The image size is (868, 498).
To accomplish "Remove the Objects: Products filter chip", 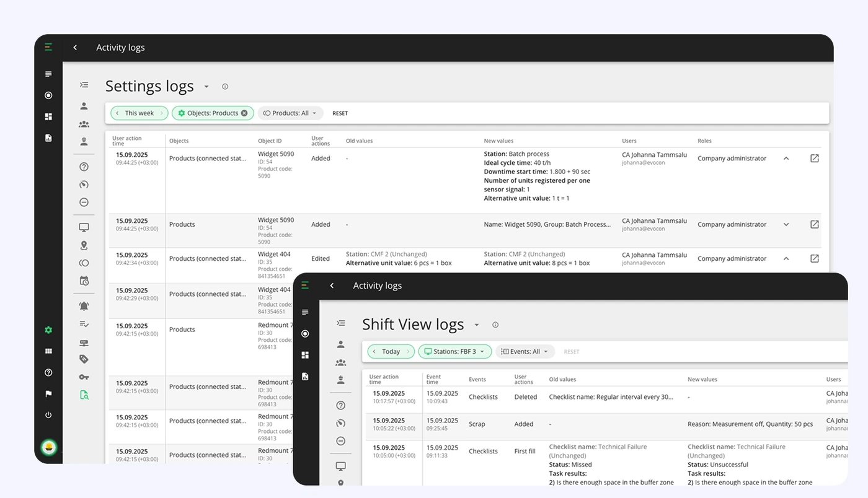I will coord(244,113).
